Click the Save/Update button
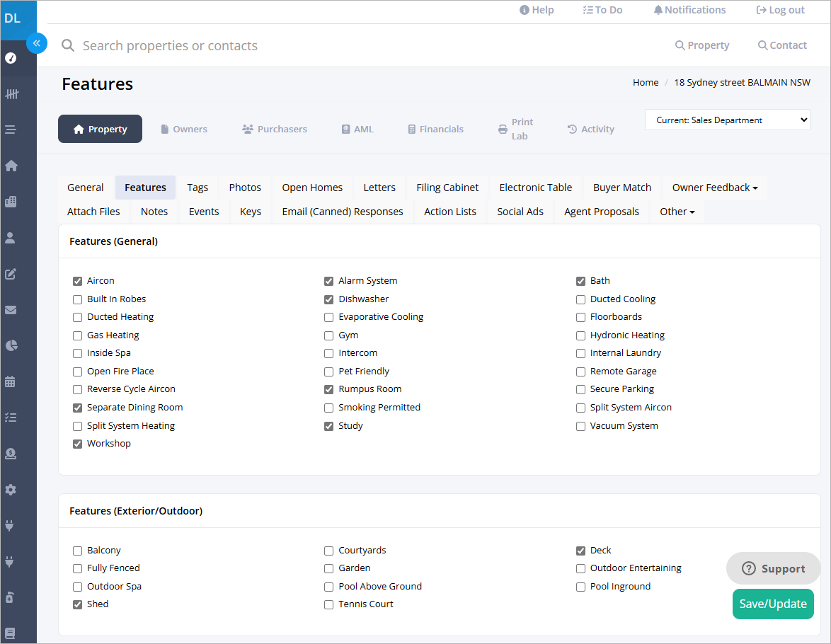This screenshot has width=831, height=644. coord(773,604)
